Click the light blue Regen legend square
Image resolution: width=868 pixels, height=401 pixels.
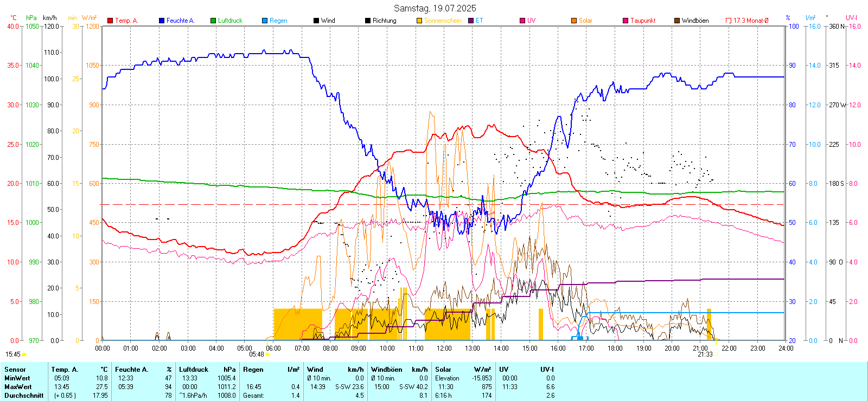[265, 21]
